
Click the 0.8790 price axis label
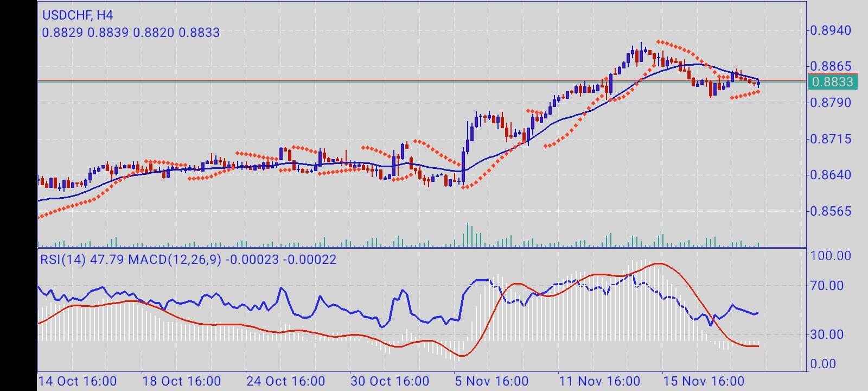pyautogui.click(x=831, y=103)
